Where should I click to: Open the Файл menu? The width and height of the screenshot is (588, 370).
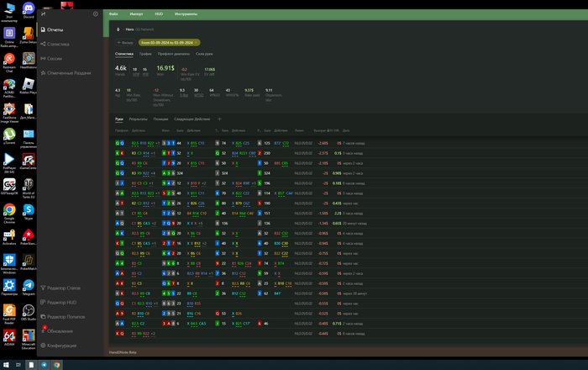click(x=113, y=14)
